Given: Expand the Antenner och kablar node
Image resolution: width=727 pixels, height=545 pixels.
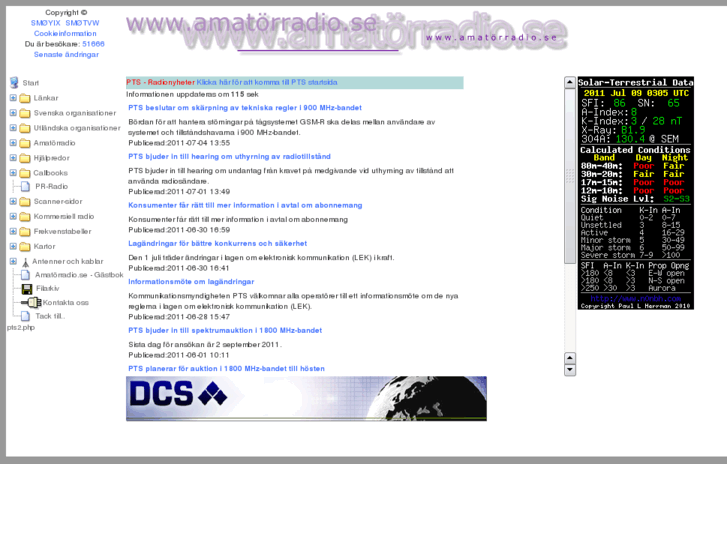Looking at the screenshot, I should pyautogui.click(x=13, y=261).
